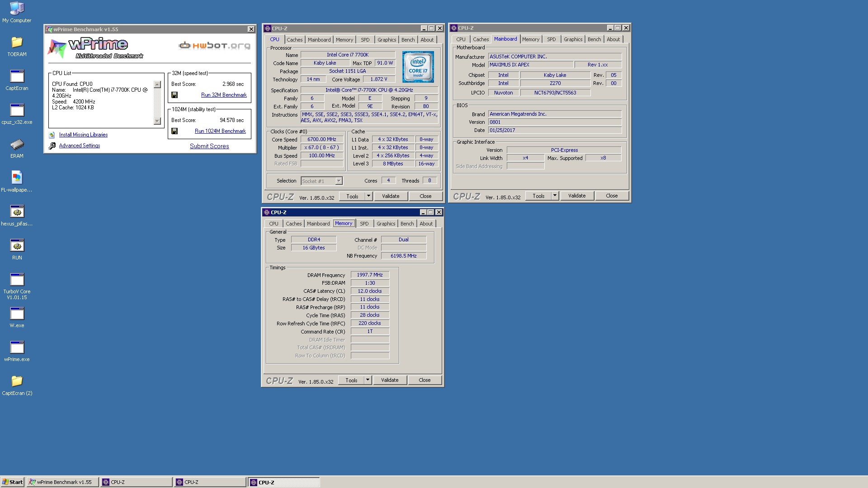
Task: Close the wPrime Benchmark window
Action: click(x=251, y=29)
